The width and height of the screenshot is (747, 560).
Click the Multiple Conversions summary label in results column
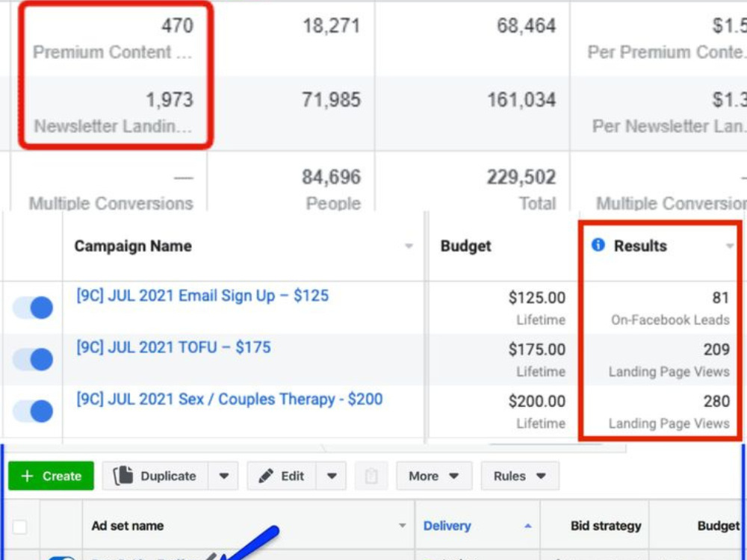click(x=111, y=203)
